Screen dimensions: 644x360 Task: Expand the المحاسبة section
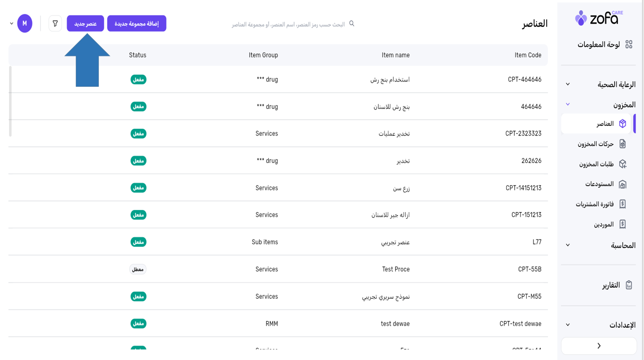(568, 245)
